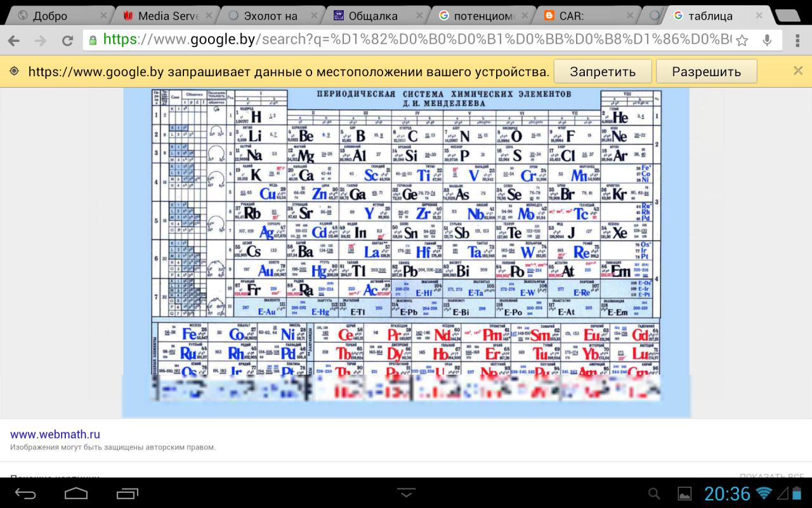The width and height of the screenshot is (812, 508).
Task: Open the "Общалка" tab
Action: pos(373,16)
